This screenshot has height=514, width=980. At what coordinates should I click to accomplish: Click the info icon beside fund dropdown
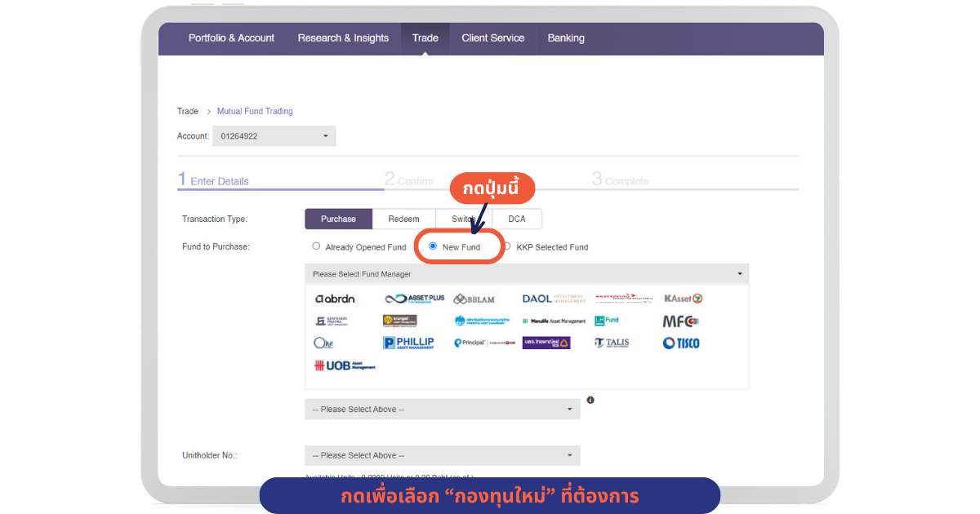(590, 401)
